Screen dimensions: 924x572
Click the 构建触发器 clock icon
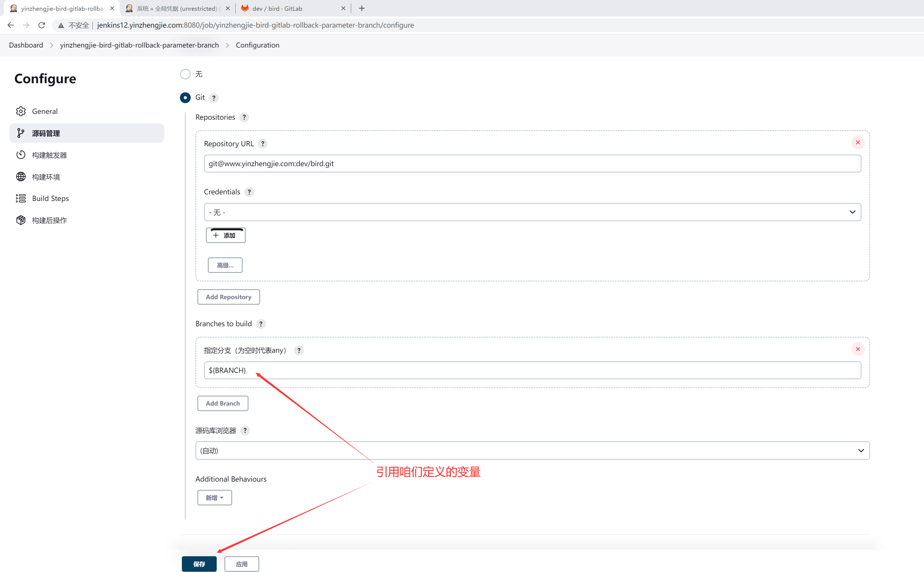point(21,155)
